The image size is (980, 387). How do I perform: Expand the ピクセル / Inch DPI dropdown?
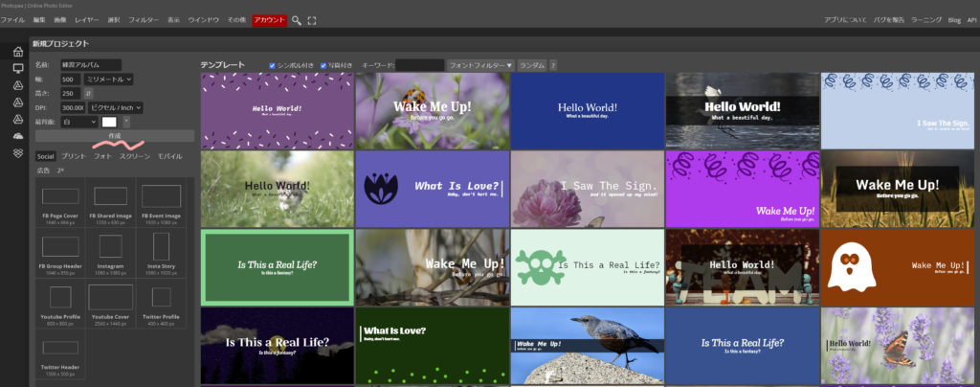[x=117, y=108]
